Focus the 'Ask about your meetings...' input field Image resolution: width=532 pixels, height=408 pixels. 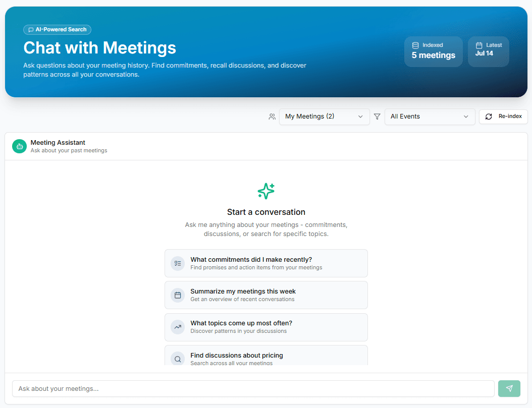coord(253,388)
